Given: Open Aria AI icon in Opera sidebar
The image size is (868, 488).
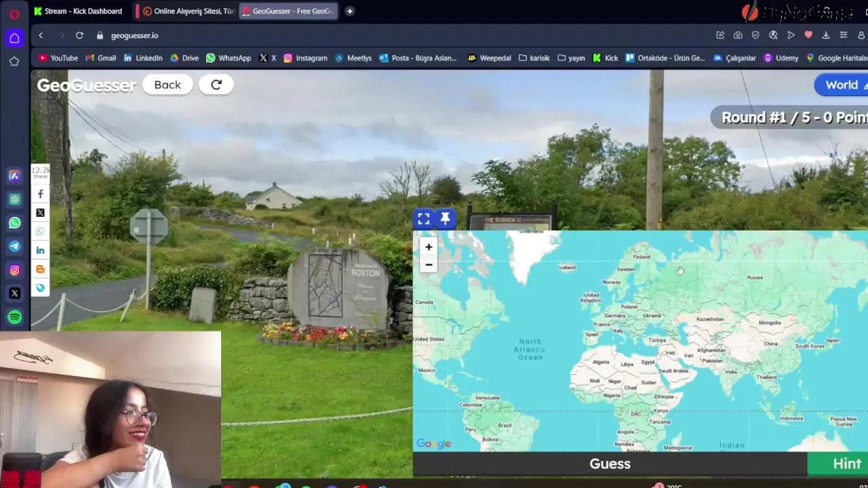Looking at the screenshot, I should (14, 176).
